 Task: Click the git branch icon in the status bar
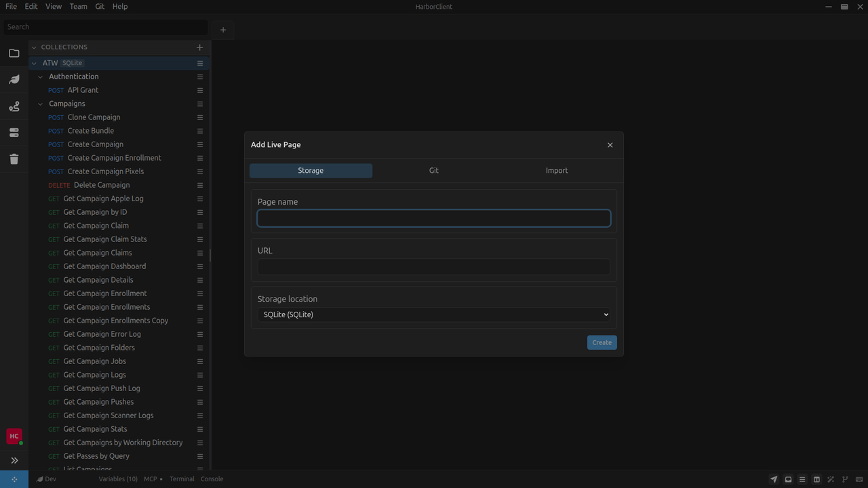pyautogui.click(x=845, y=479)
